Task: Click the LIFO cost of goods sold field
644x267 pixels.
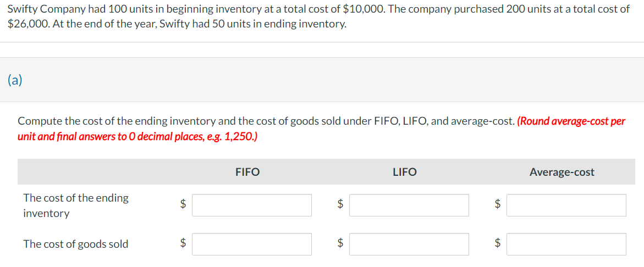Action: pos(409,244)
